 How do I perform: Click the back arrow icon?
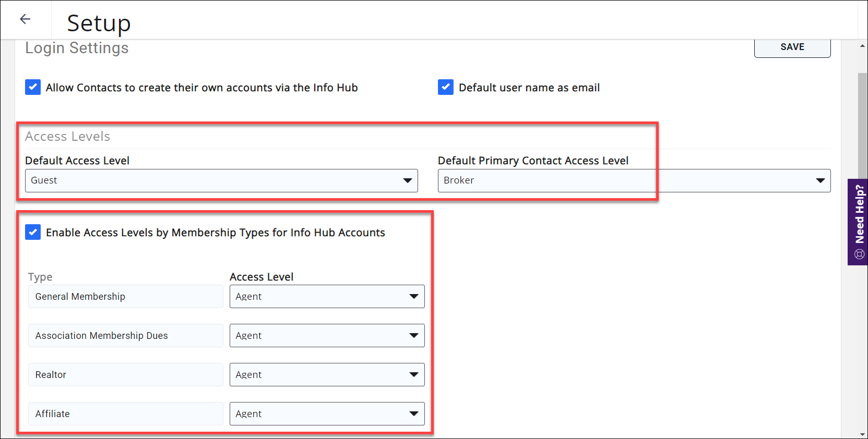(x=25, y=19)
